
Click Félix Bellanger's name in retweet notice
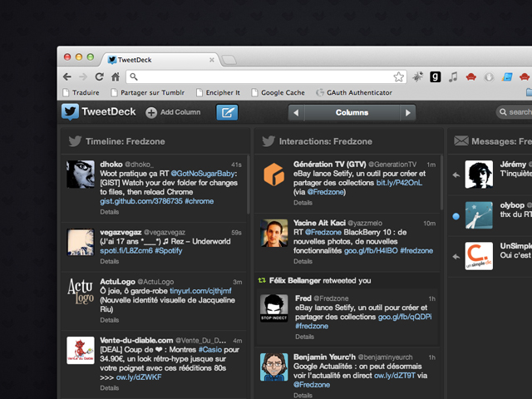click(x=295, y=281)
